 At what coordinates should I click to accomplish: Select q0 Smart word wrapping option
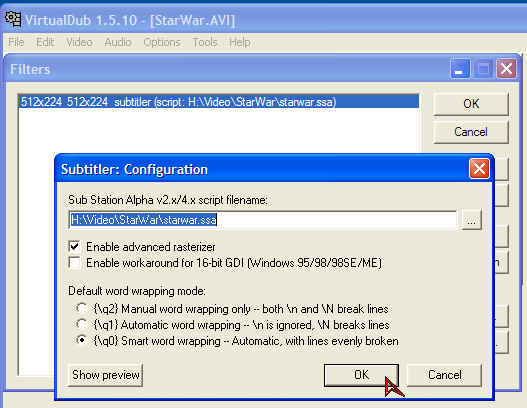(x=81, y=340)
